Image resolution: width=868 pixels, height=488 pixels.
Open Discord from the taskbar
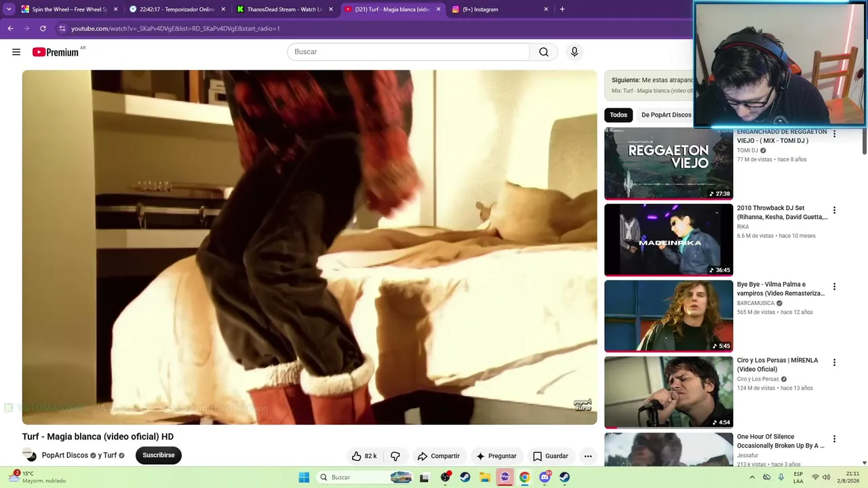click(x=545, y=477)
